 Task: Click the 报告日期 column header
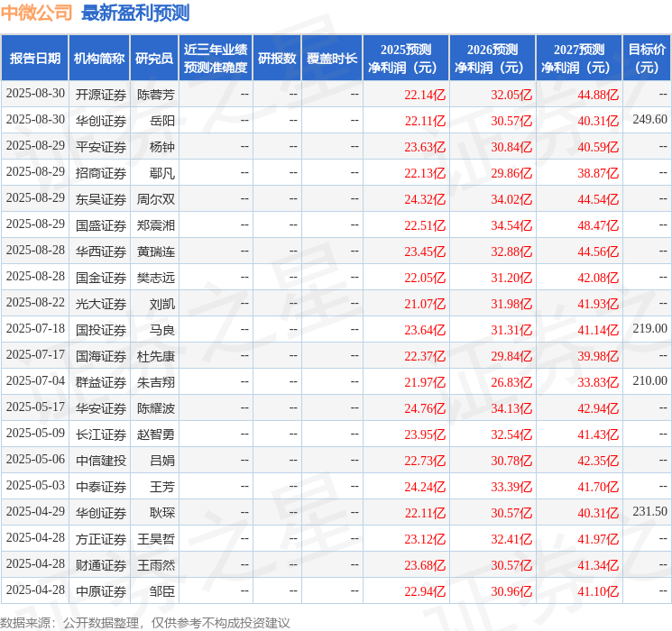(x=34, y=59)
